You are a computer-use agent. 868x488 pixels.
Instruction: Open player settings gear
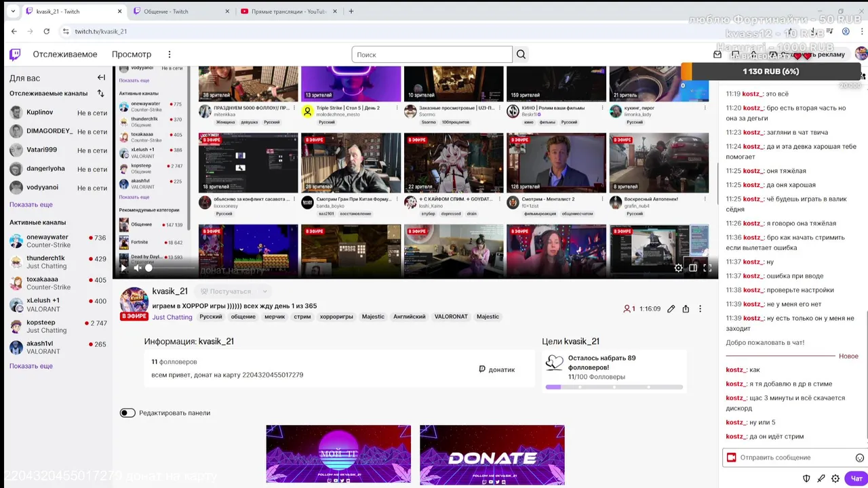point(678,268)
